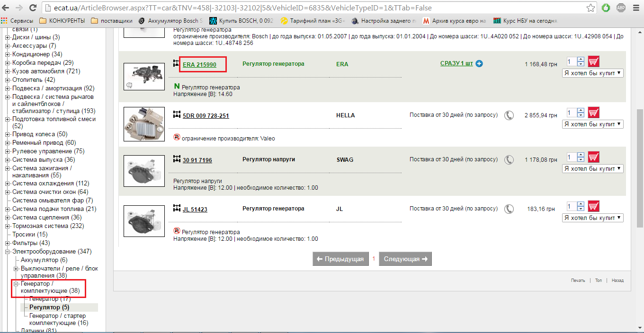
Task: Click quantity field for SWAG regulator
Action: (572, 158)
